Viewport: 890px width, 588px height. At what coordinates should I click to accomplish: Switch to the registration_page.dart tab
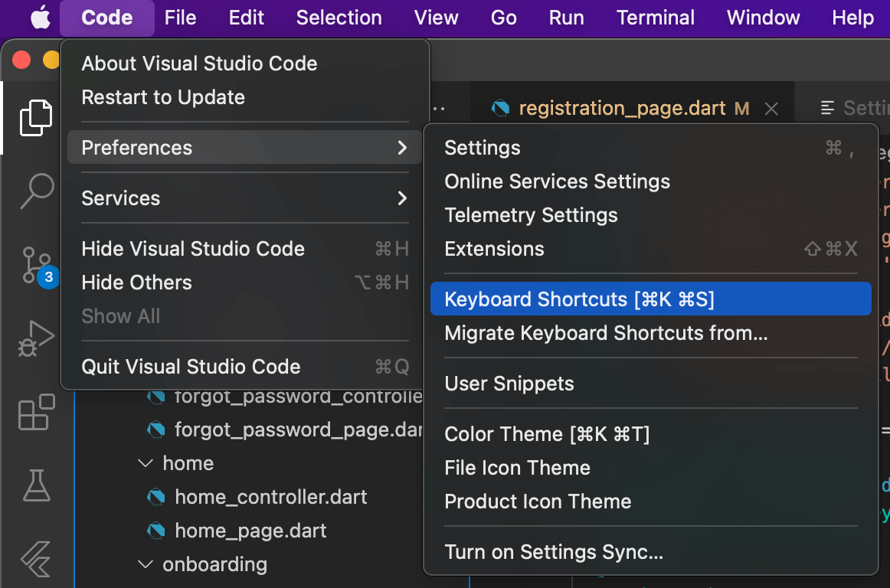click(x=620, y=108)
